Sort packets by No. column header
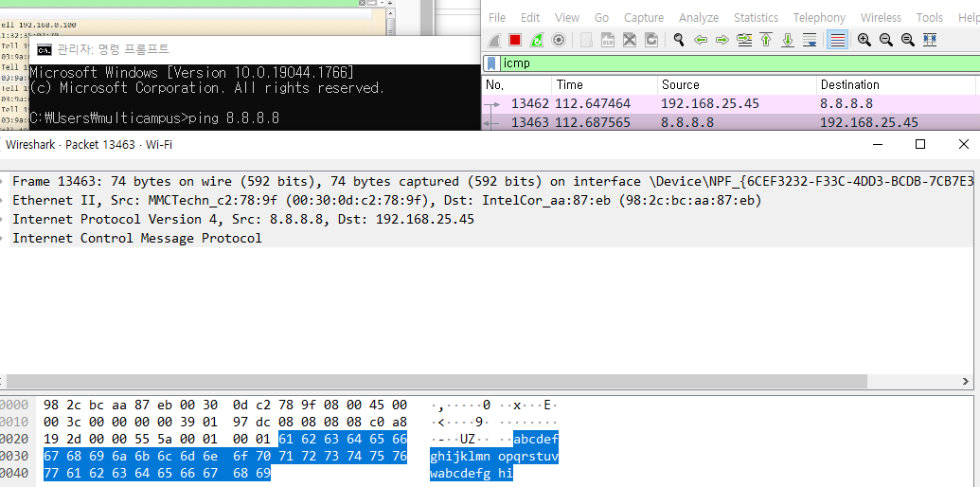 point(517,84)
